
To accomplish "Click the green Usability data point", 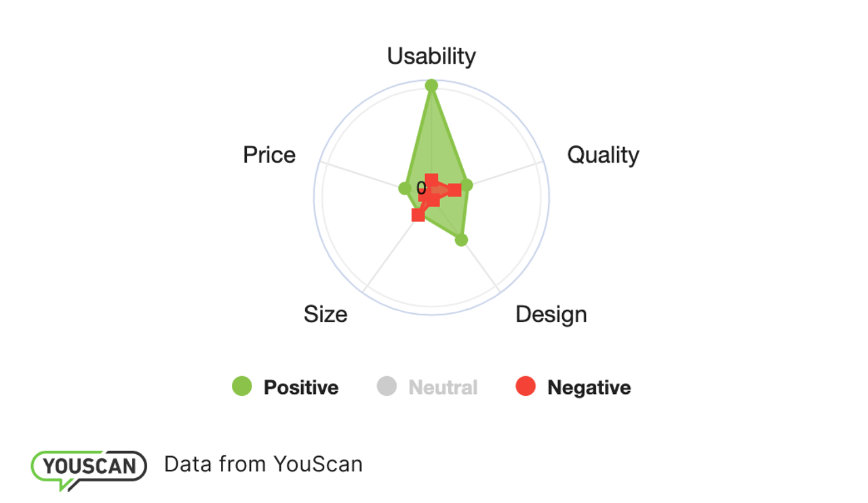I will [431, 85].
